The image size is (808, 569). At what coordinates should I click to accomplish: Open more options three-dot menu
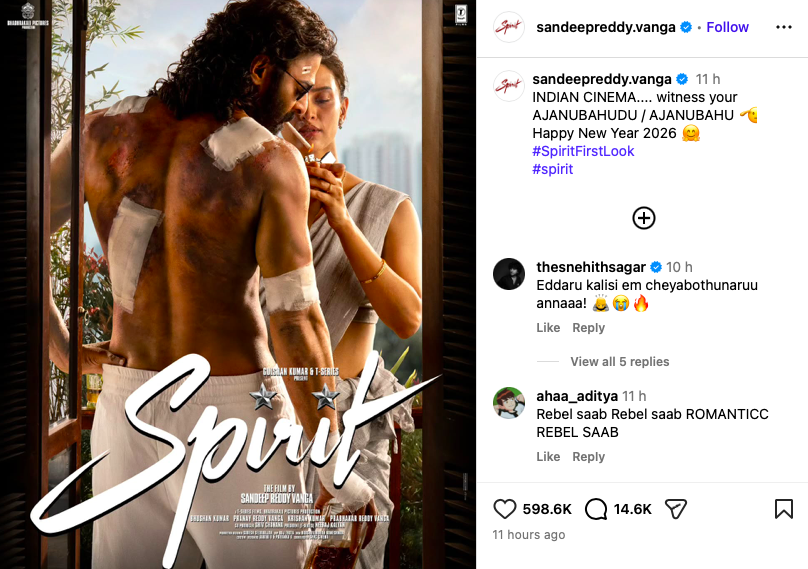tap(783, 27)
